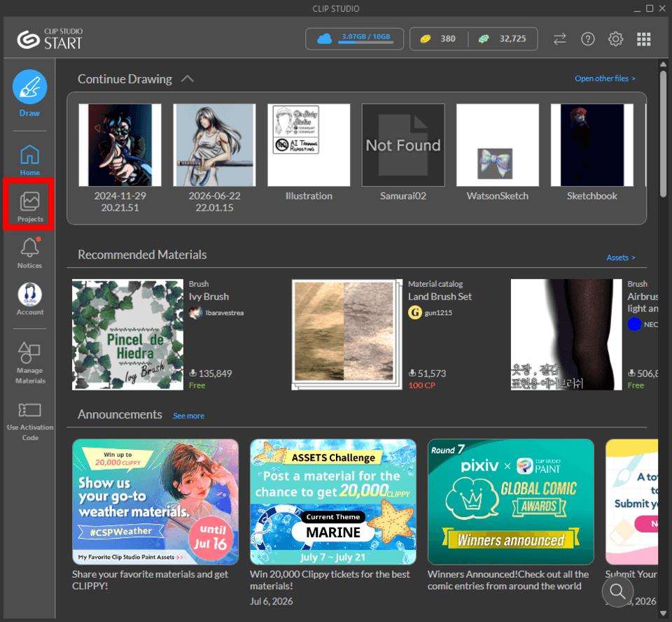Click Open other files link
Image resolution: width=672 pixels, height=622 pixels.
pyautogui.click(x=605, y=78)
